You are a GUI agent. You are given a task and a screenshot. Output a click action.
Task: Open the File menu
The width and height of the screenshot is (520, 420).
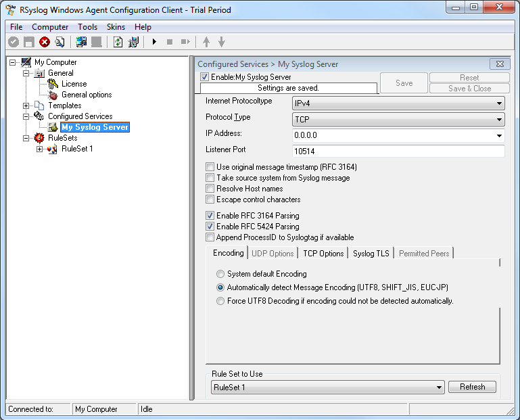(x=16, y=27)
